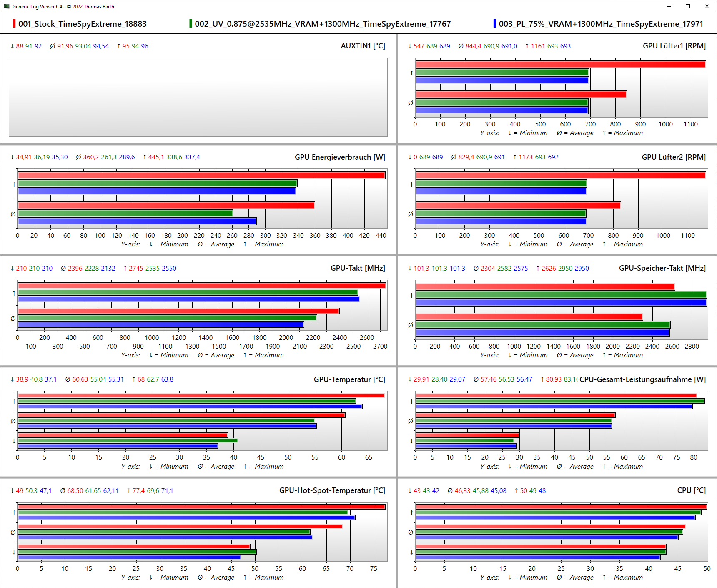The width and height of the screenshot is (717, 588).
Task: Click CPU [°C] average values '46,33 45,88 45,08'
Action: pos(481,491)
